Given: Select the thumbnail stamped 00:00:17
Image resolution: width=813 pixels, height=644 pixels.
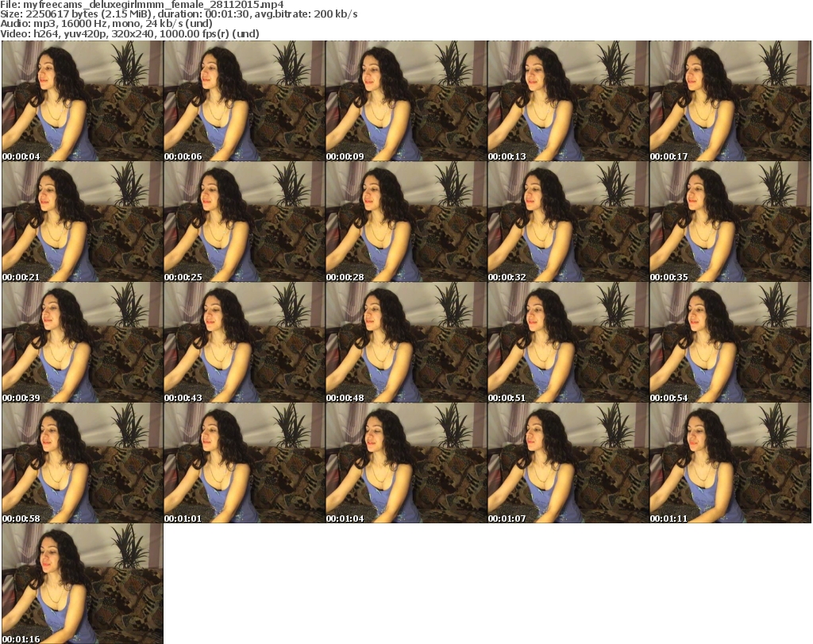Looking at the screenshot, I should pyautogui.click(x=730, y=101).
